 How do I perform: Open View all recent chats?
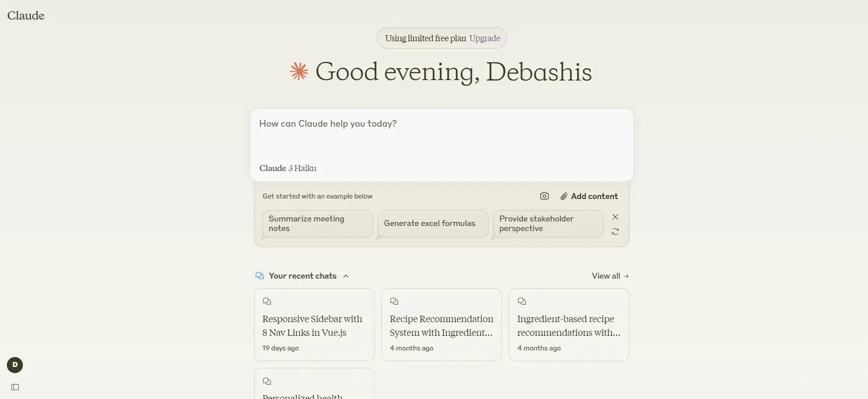coord(610,276)
